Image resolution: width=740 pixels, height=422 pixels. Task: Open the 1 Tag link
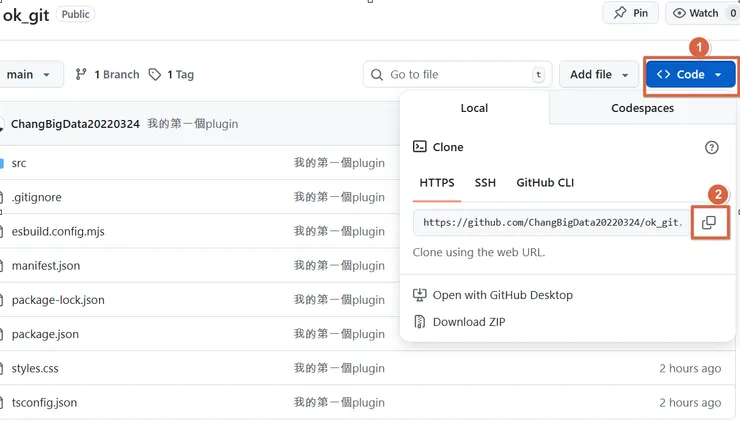click(171, 74)
